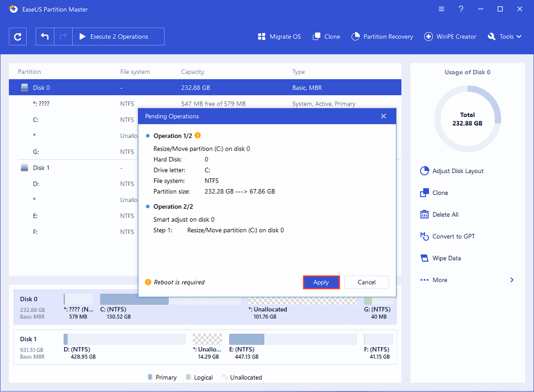This screenshot has width=534, height=392.
Task: Click the Apply button
Action: pos(321,283)
